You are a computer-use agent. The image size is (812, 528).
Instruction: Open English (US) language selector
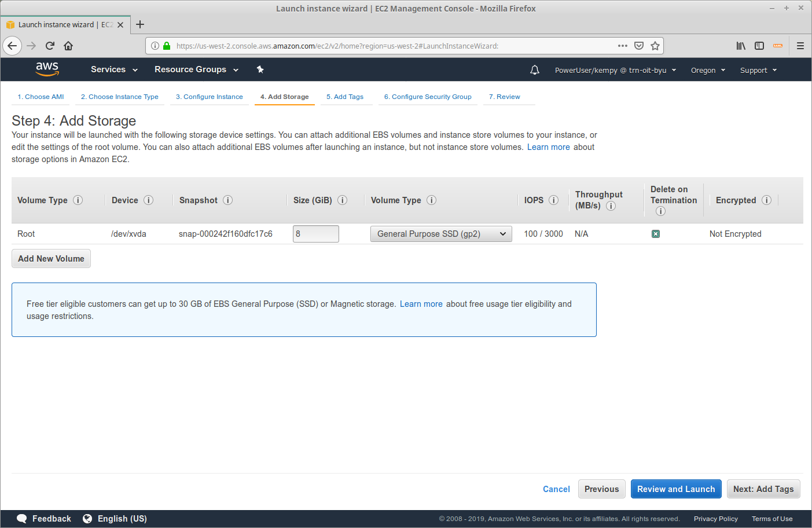coord(115,519)
